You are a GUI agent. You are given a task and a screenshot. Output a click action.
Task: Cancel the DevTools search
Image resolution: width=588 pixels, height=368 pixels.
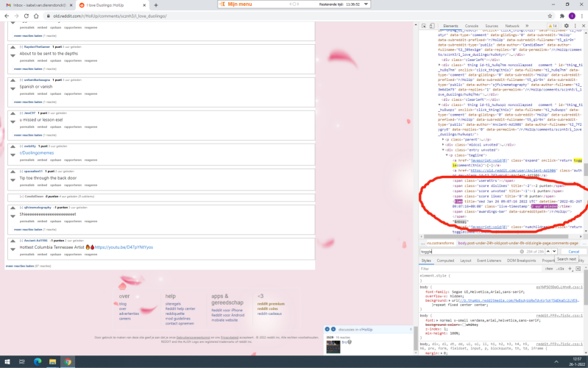(x=574, y=252)
